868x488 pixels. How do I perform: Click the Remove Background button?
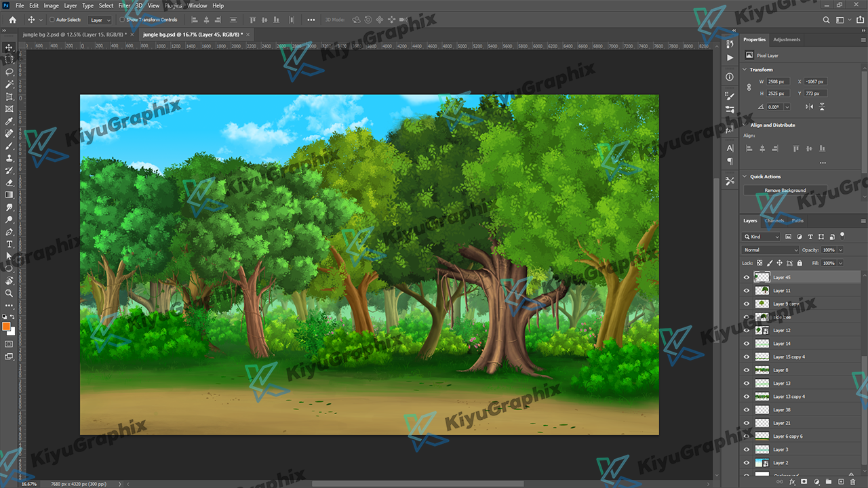point(785,190)
